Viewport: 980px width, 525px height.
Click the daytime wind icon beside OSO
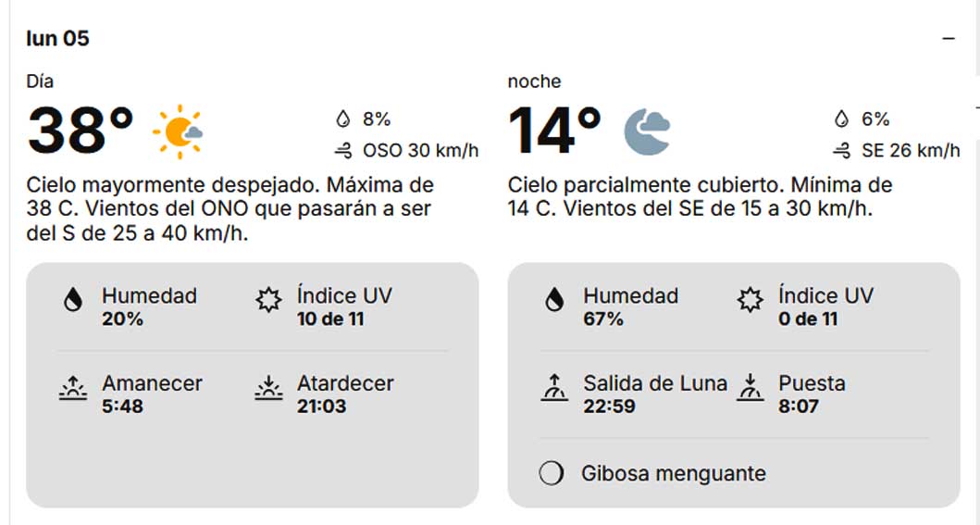(343, 150)
